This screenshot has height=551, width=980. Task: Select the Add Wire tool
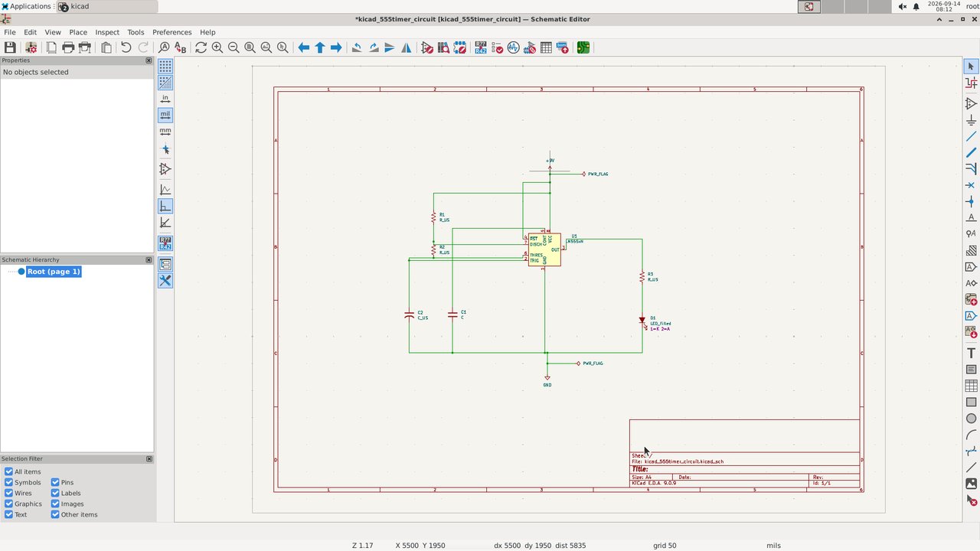(971, 136)
